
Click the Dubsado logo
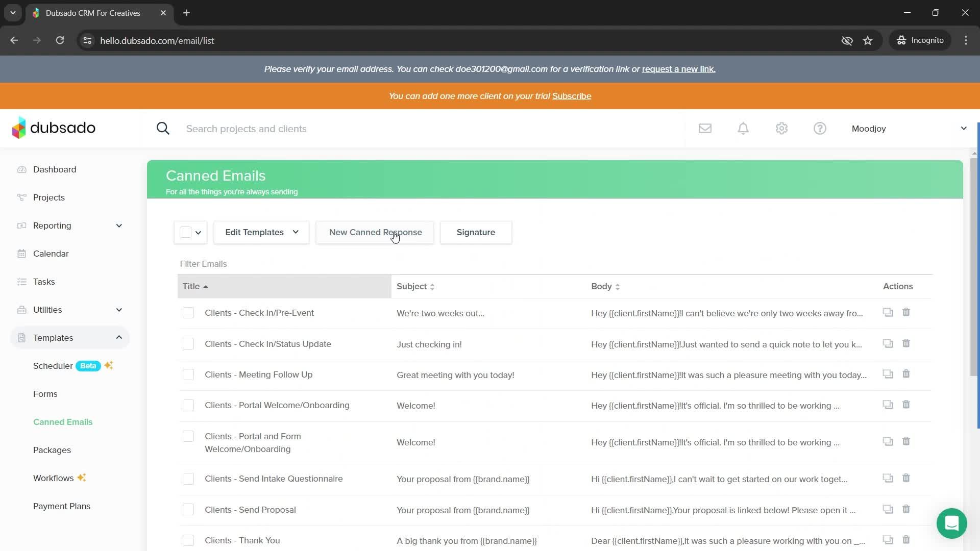pyautogui.click(x=54, y=128)
